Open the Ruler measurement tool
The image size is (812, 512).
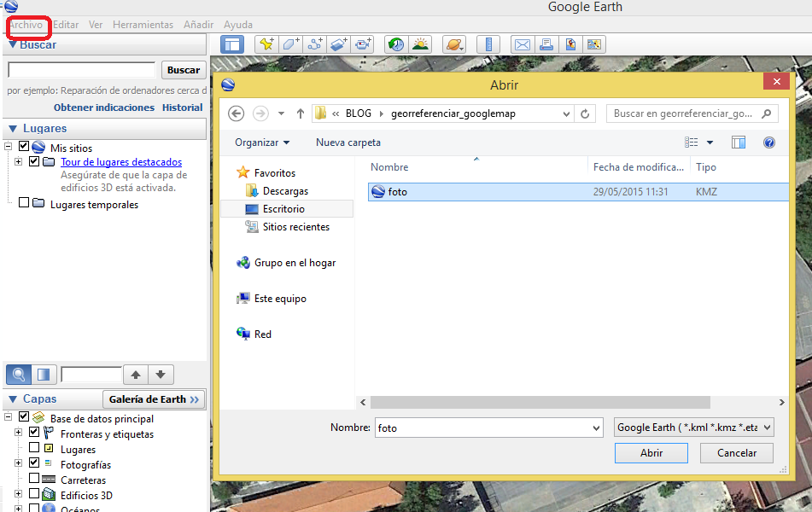(488, 44)
